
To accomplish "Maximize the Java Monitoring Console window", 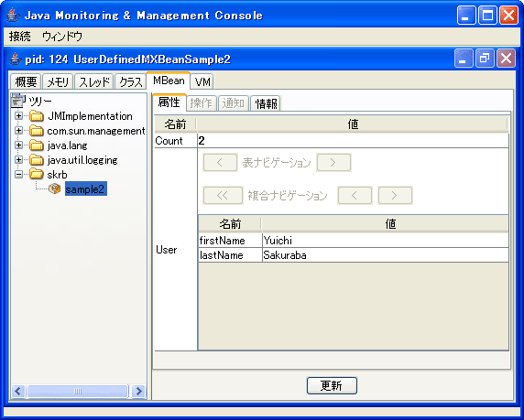I will tap(487, 16).
